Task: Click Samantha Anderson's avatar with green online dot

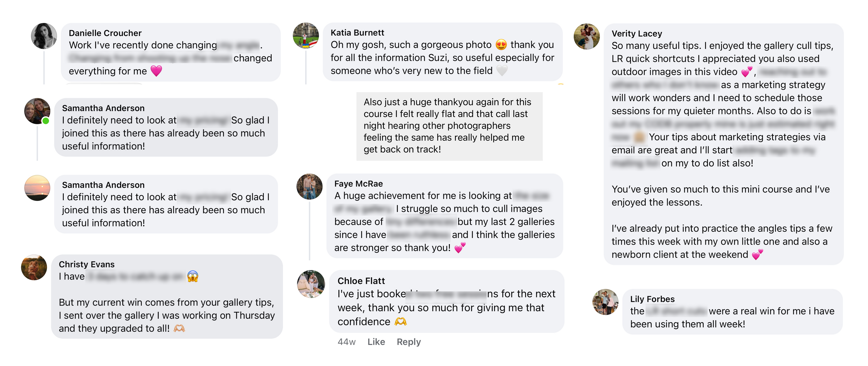Action: point(37,111)
